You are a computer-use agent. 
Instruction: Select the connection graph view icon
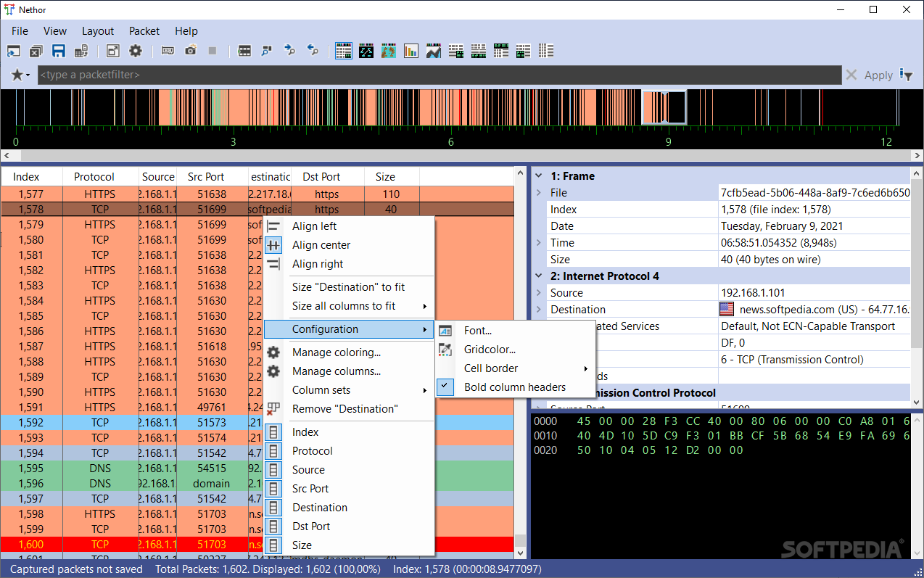pyautogui.click(x=366, y=51)
